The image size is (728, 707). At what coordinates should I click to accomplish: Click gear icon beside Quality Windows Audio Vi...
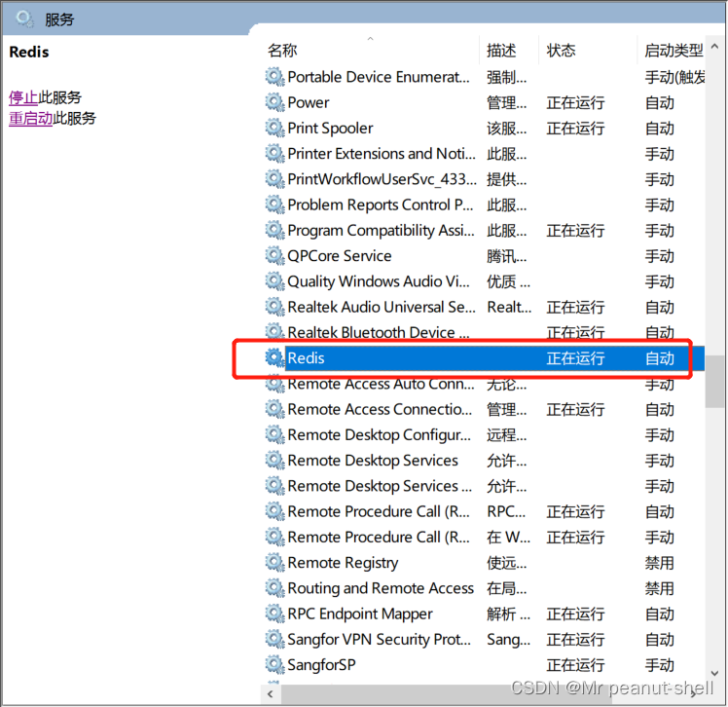[x=274, y=281]
